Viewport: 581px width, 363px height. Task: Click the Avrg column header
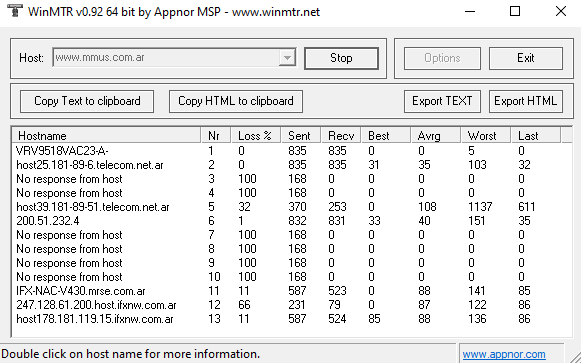pyautogui.click(x=436, y=136)
